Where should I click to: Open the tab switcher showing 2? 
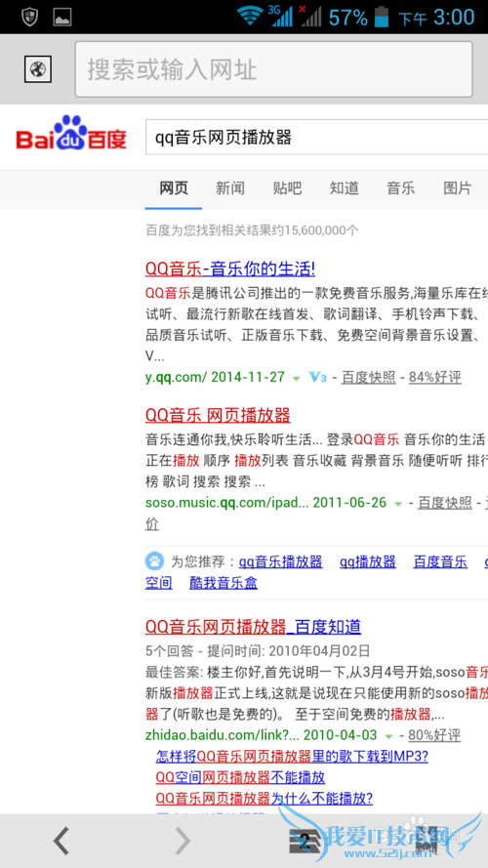pyautogui.click(x=305, y=843)
